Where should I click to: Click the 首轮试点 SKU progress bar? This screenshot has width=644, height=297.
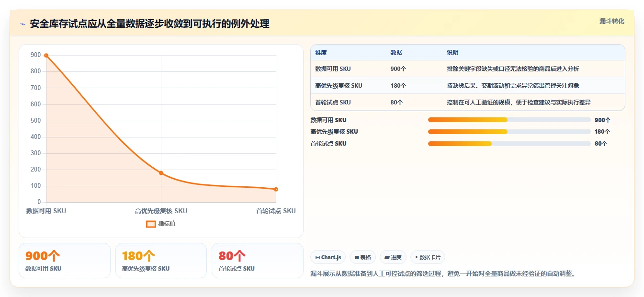(x=509, y=144)
